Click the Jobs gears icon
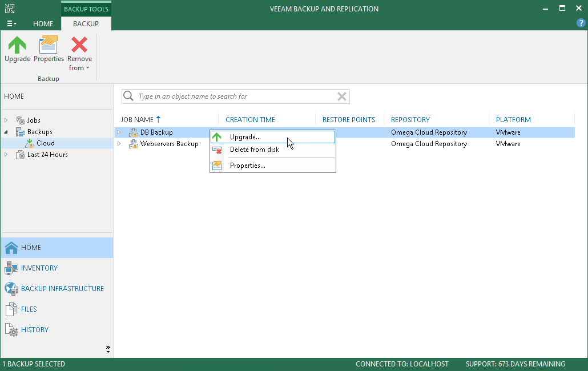 (x=20, y=120)
